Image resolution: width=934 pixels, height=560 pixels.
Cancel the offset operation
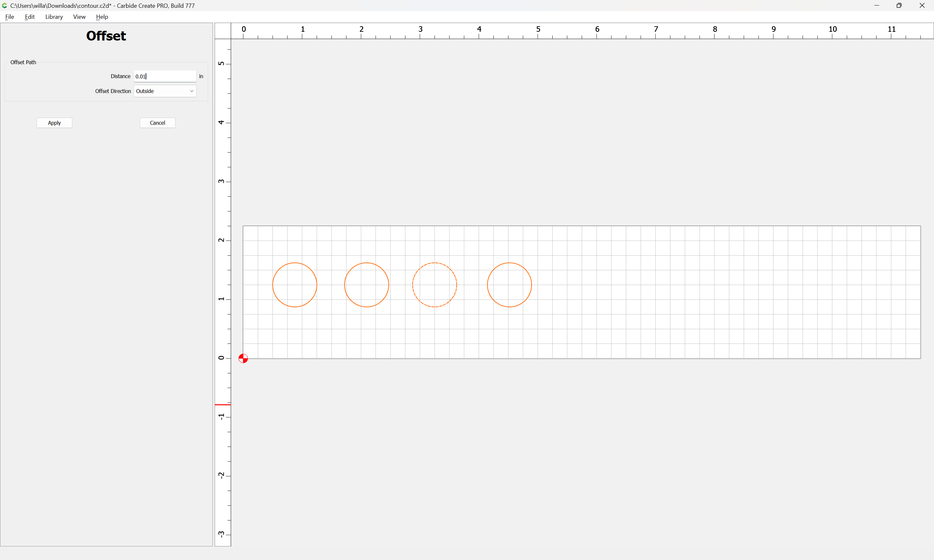pos(157,122)
